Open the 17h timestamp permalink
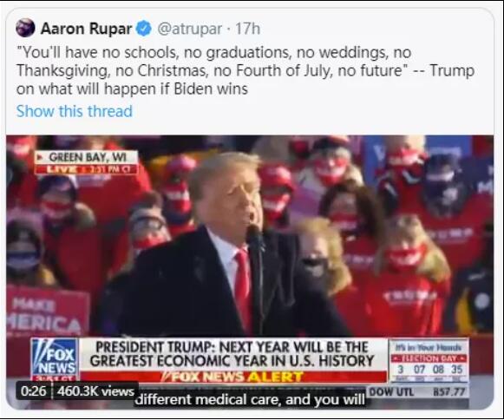The height and width of the screenshot is (420, 504). pos(247,29)
